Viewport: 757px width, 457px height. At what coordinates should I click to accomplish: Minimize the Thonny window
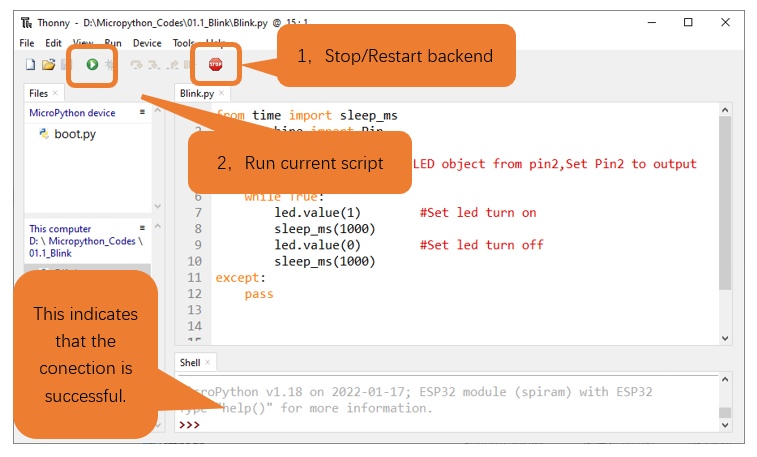[x=652, y=22]
